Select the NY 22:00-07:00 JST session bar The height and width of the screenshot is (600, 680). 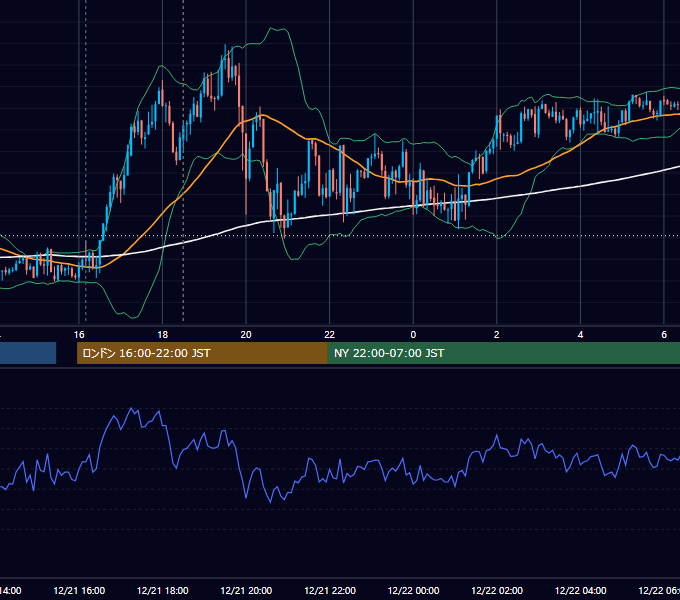tap(503, 353)
